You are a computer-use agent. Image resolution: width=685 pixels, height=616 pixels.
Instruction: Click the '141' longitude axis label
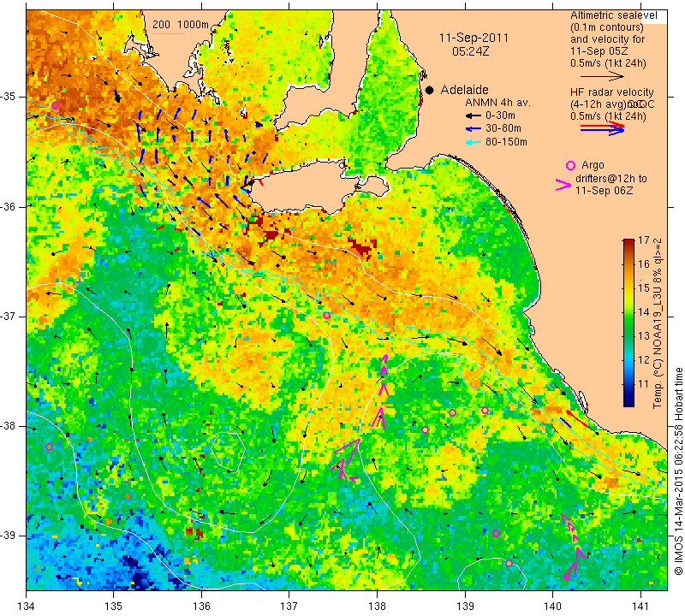click(x=640, y=607)
